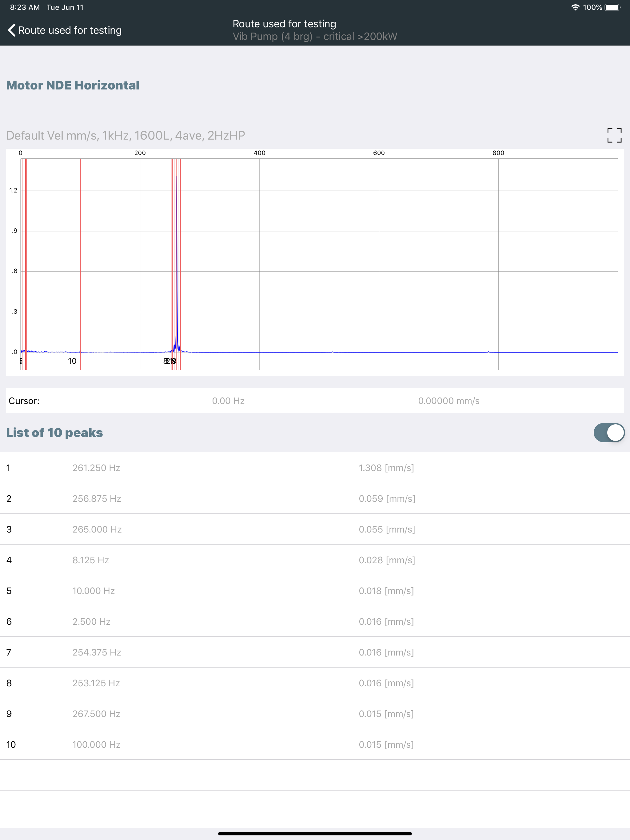This screenshot has height=840, width=630.
Task: Tap the Cursor: label
Action: tap(24, 401)
